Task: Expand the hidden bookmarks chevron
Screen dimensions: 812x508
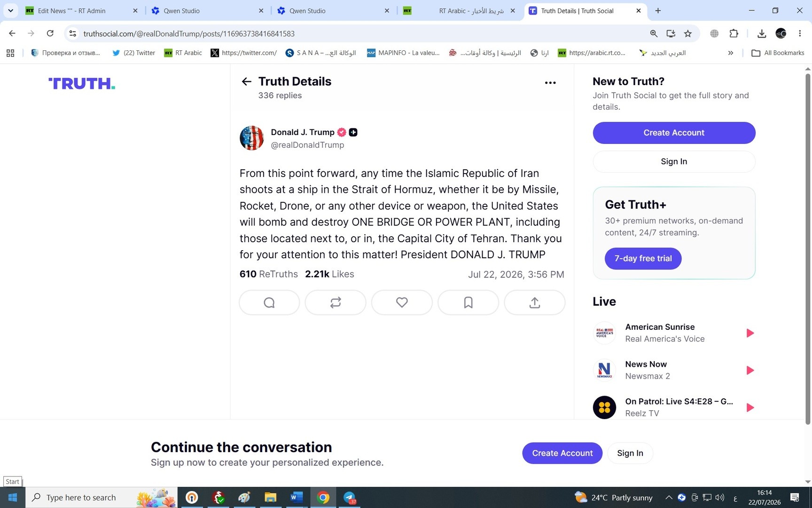Action: [x=730, y=53]
